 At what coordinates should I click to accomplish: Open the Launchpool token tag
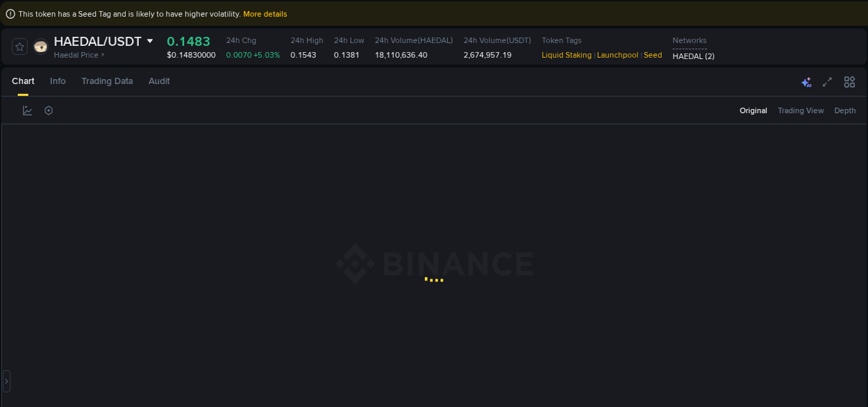617,55
